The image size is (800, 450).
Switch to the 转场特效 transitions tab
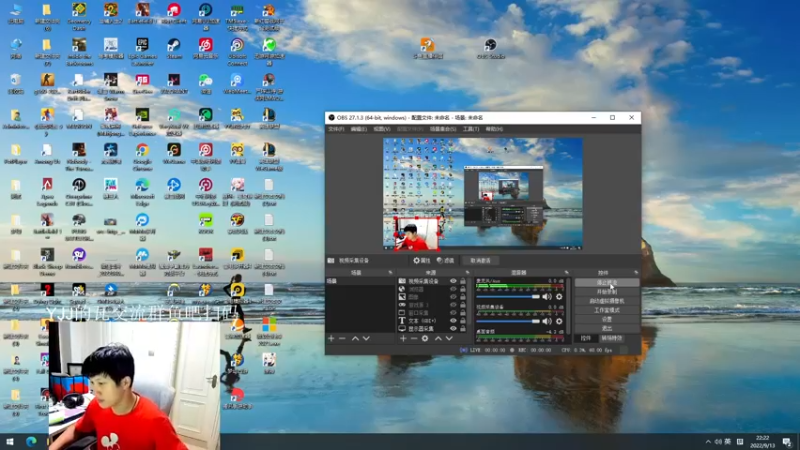coord(611,338)
